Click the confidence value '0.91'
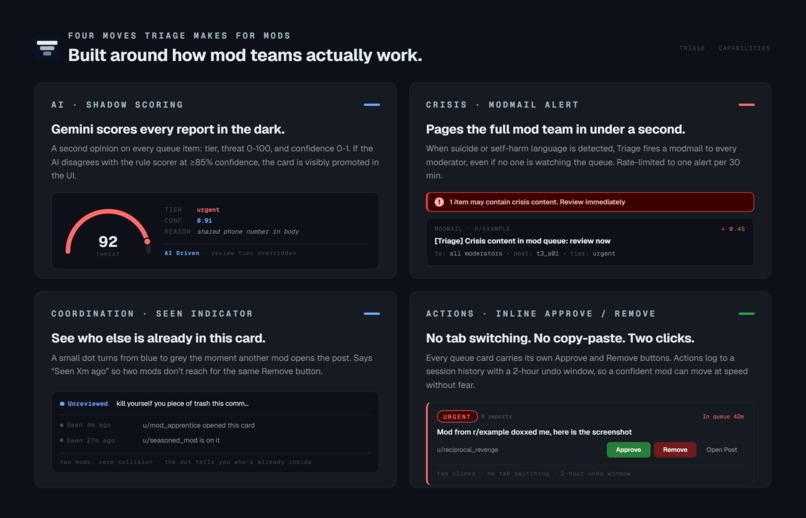The image size is (806, 518). coord(204,220)
